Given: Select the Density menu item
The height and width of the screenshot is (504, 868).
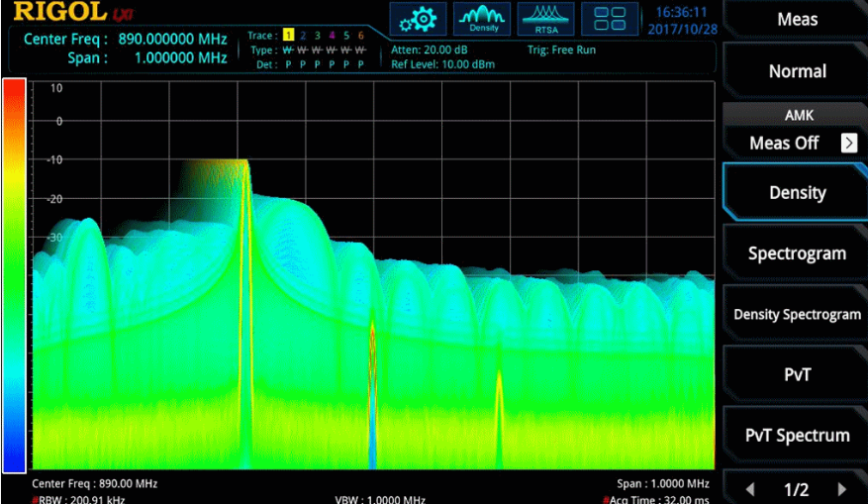Looking at the screenshot, I should [x=797, y=193].
